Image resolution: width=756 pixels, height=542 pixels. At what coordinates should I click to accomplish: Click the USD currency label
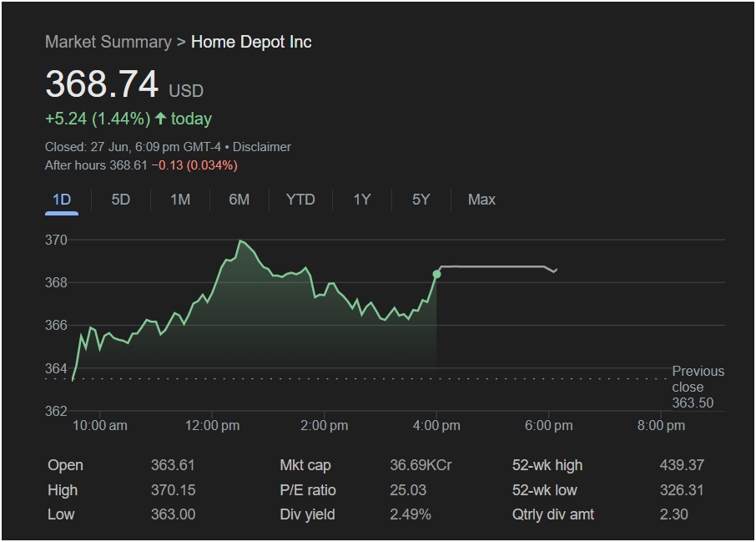click(186, 91)
